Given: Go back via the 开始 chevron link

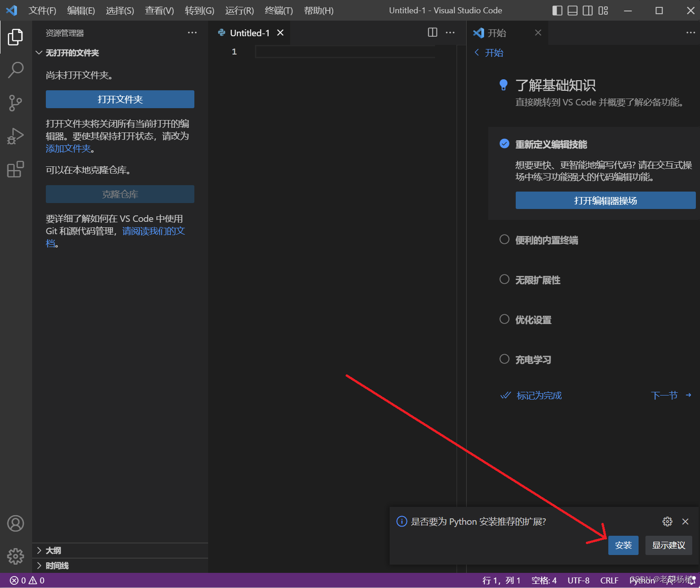Looking at the screenshot, I should [x=489, y=53].
